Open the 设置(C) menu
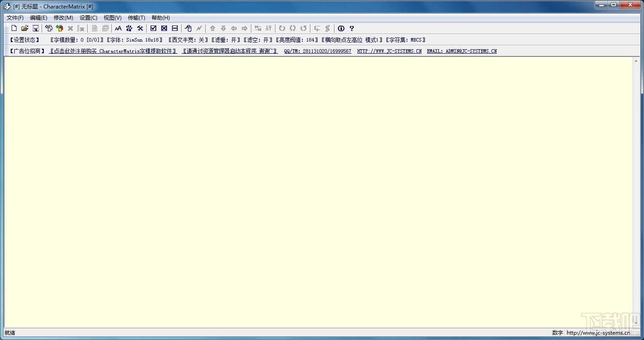 coord(89,18)
